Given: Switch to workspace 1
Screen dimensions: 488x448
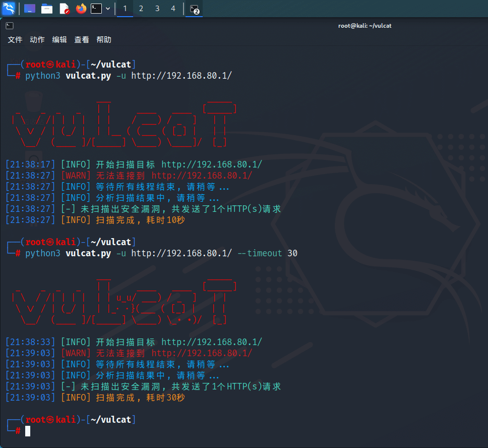Looking at the screenshot, I should (125, 9).
